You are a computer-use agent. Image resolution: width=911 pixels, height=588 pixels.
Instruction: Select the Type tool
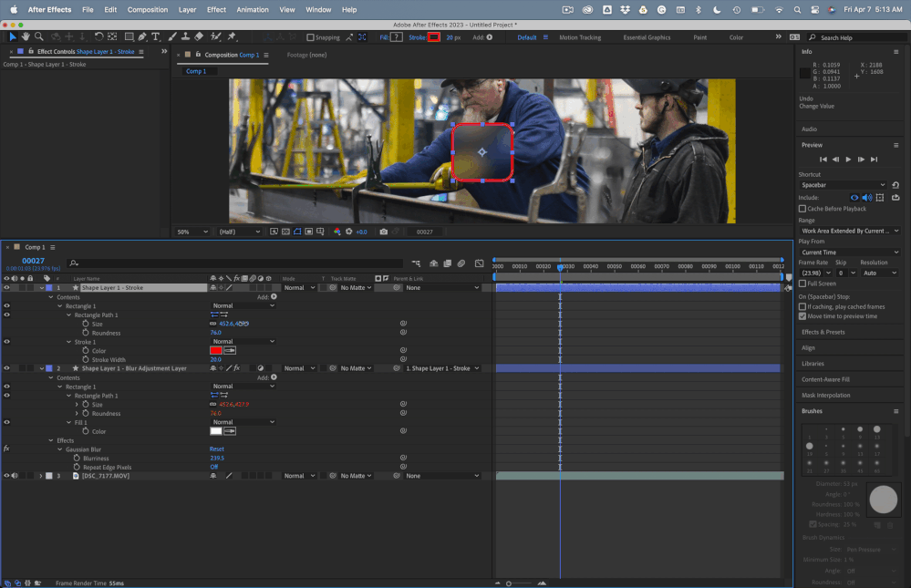[x=156, y=36]
